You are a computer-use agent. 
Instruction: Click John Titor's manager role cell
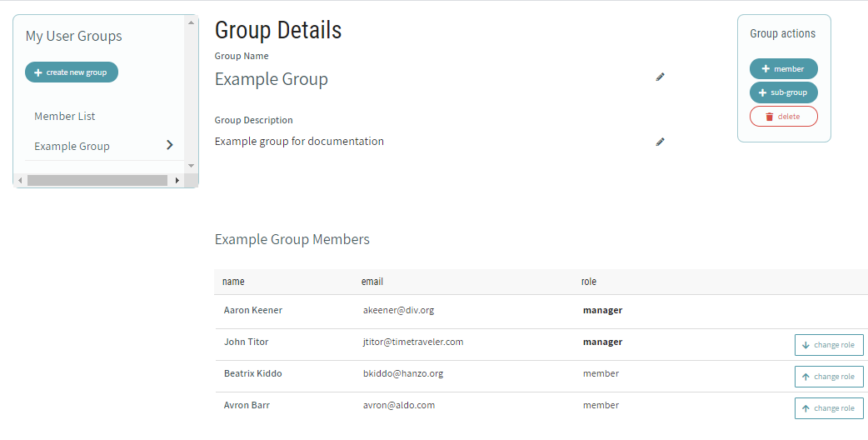click(x=602, y=342)
